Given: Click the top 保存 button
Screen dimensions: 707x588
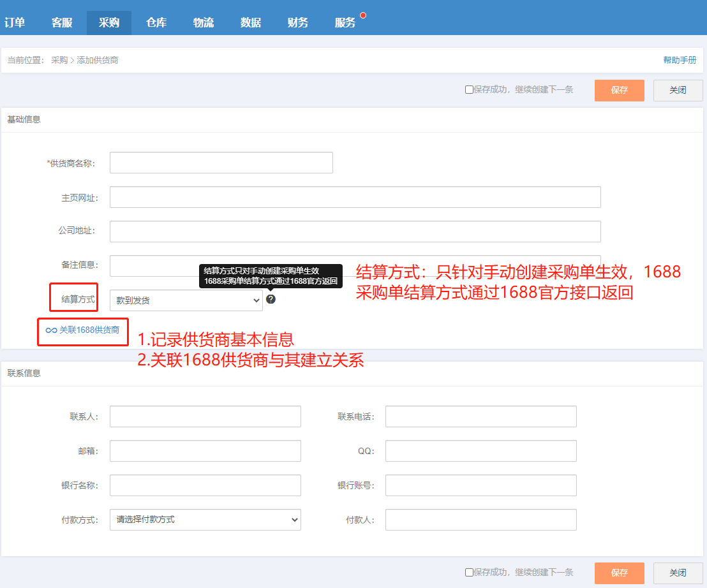Looking at the screenshot, I should point(619,91).
